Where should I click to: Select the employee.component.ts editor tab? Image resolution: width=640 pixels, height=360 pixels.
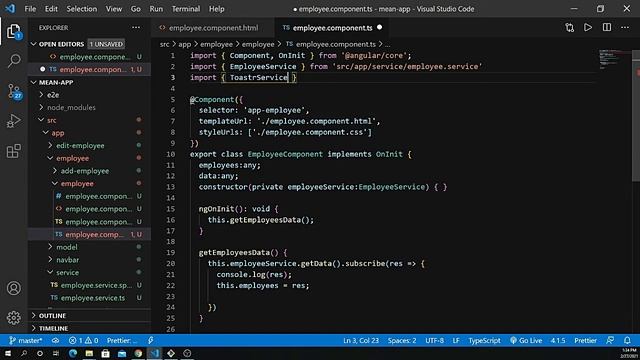tap(332, 28)
